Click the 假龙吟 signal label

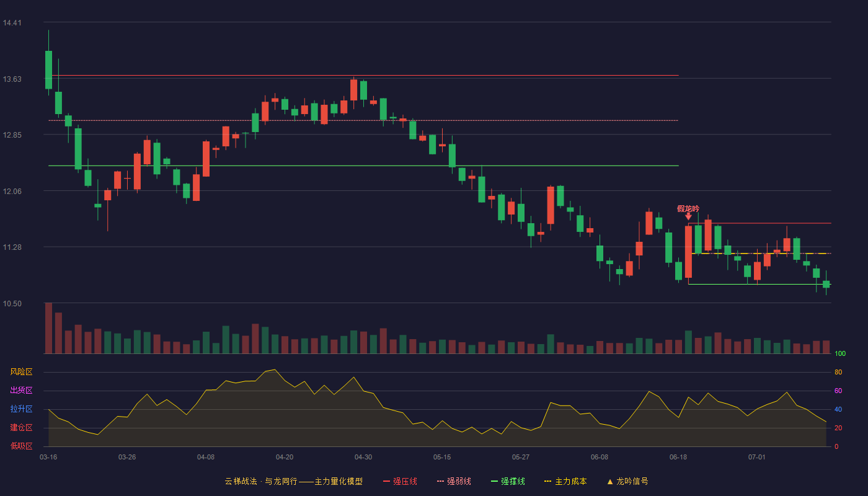point(688,208)
